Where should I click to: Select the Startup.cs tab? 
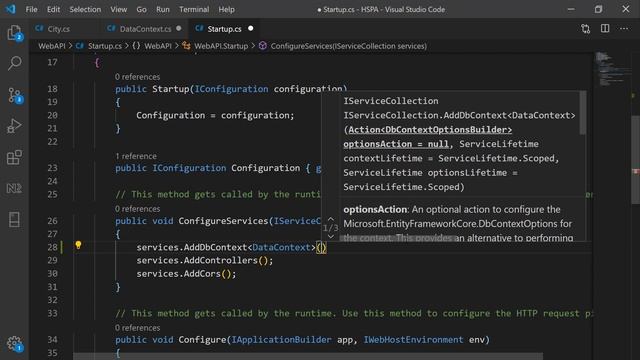[224, 29]
